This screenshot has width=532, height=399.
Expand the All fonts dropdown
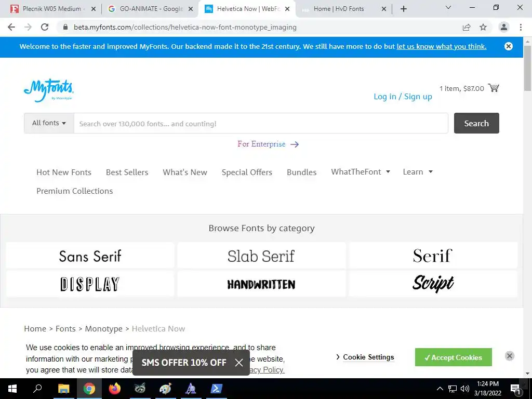49,123
